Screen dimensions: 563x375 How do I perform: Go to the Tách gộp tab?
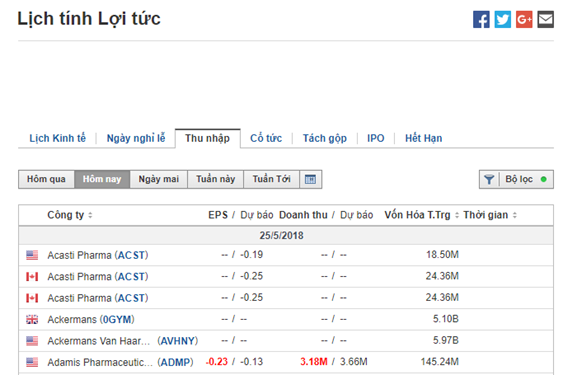325,138
